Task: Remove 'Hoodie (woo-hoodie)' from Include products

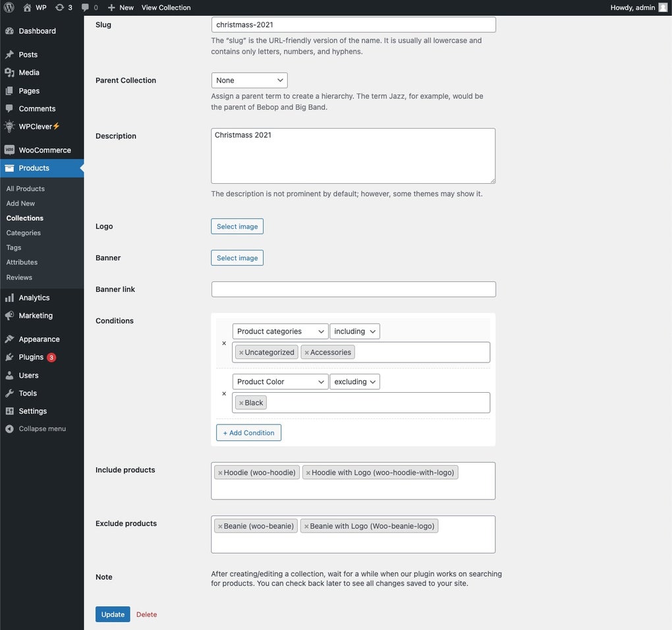Action: tap(219, 472)
